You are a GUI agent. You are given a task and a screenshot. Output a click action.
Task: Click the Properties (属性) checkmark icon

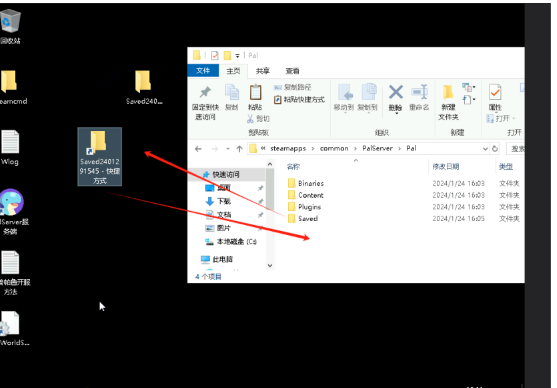pyautogui.click(x=495, y=92)
